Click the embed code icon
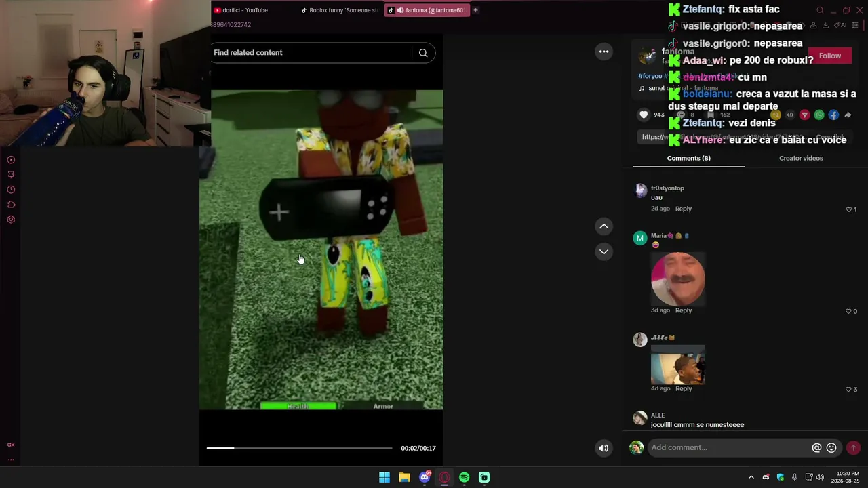868x488 pixels. coord(790,115)
